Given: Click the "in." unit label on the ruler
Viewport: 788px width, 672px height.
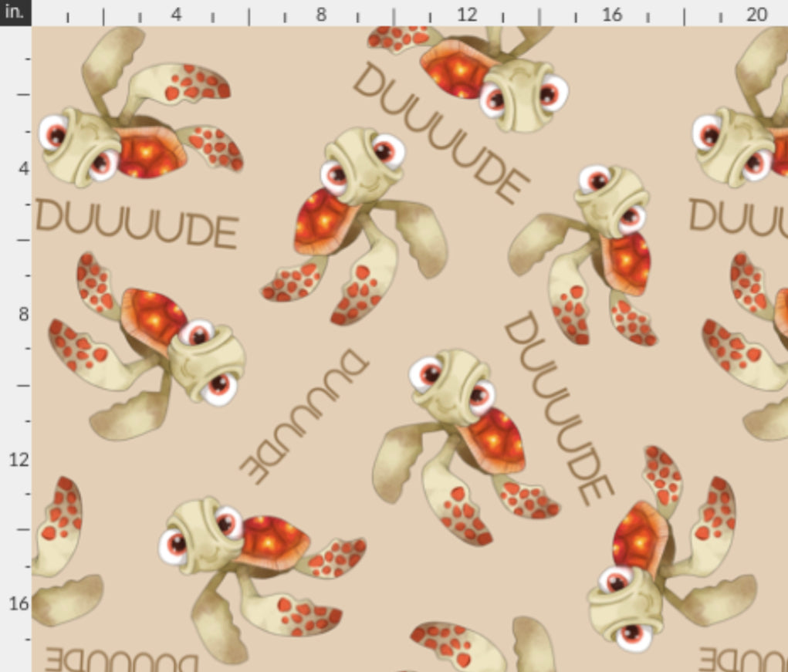Looking at the screenshot, I should 15,12.
